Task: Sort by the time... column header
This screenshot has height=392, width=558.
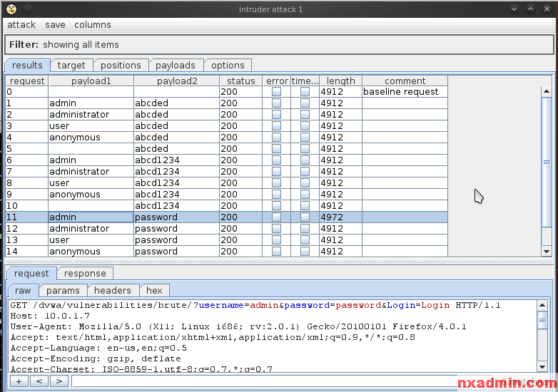Action: (305, 81)
